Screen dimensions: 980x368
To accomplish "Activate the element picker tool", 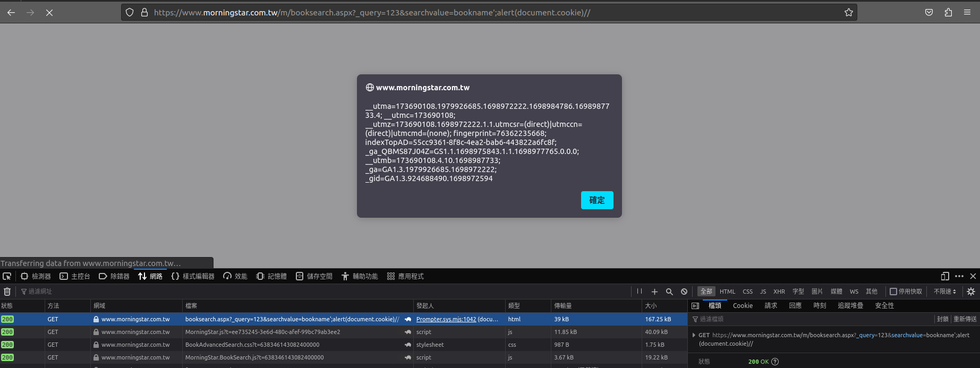I will click(7, 276).
